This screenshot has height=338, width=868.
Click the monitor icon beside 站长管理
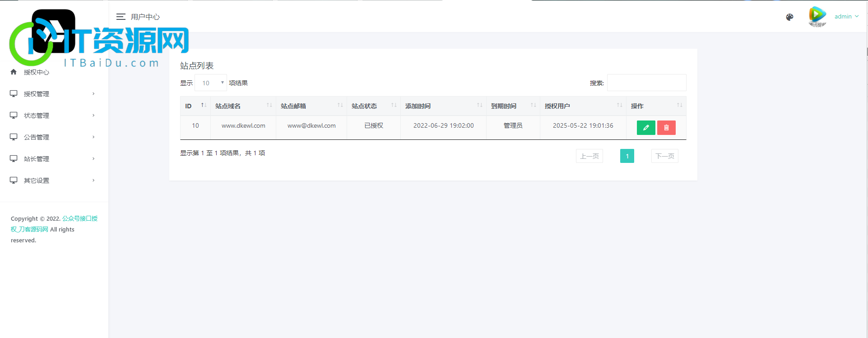click(x=14, y=158)
